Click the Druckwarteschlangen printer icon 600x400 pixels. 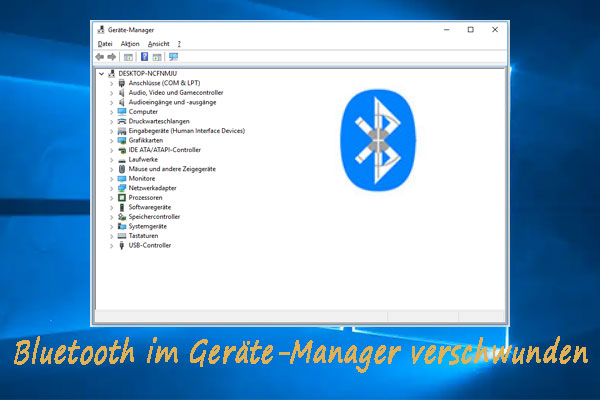122,121
